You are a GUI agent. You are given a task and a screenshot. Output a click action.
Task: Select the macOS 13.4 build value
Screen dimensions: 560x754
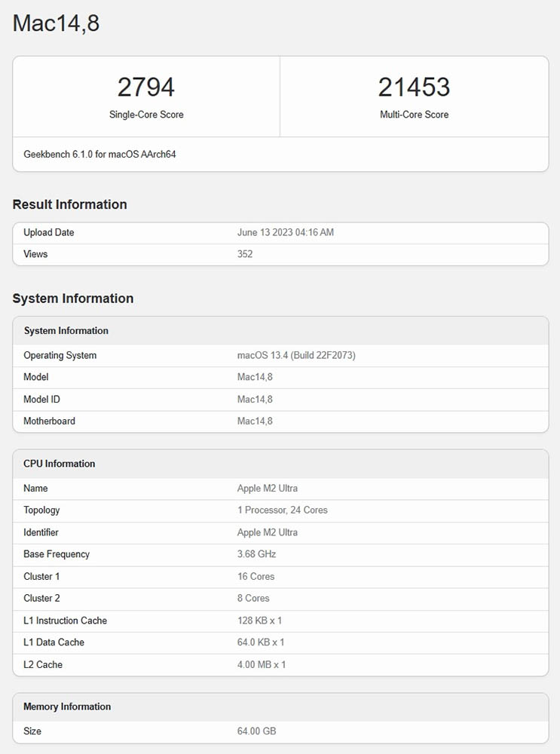(296, 356)
